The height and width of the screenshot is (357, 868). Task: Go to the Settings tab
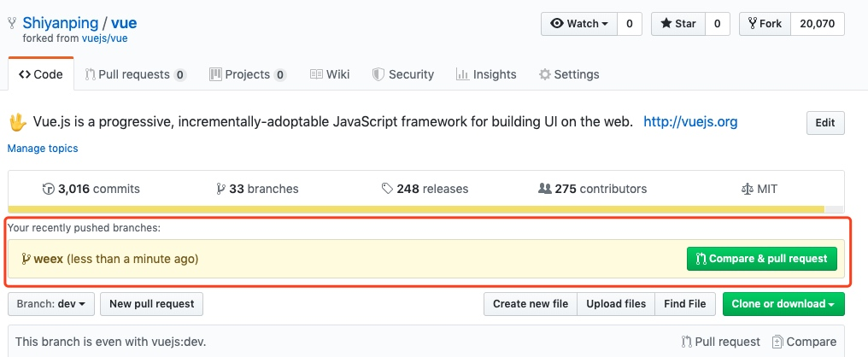568,74
